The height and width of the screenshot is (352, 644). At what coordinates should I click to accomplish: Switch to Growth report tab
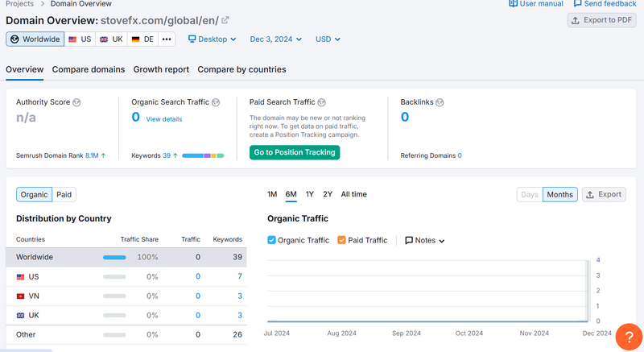coord(161,69)
